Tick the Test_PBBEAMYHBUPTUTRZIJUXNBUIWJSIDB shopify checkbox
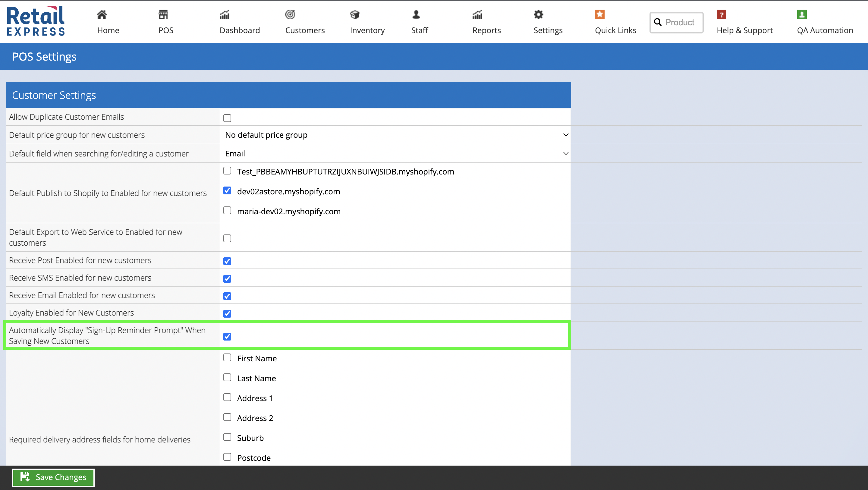This screenshot has height=490, width=868. coord(227,171)
